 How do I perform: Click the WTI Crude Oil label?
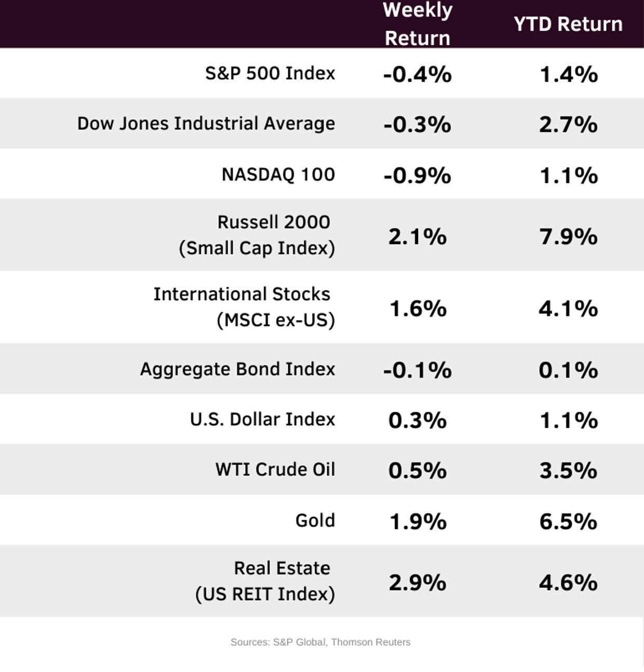(275, 469)
